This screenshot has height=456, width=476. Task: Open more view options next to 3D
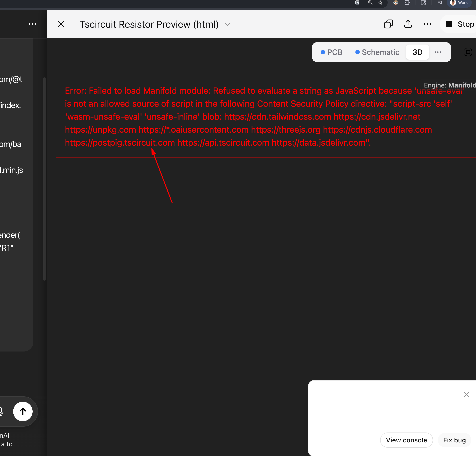438,52
